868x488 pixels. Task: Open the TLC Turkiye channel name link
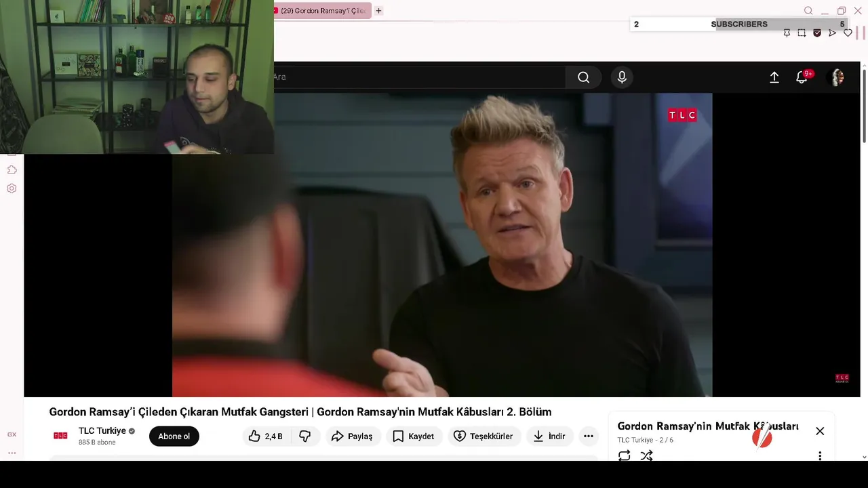(x=102, y=431)
